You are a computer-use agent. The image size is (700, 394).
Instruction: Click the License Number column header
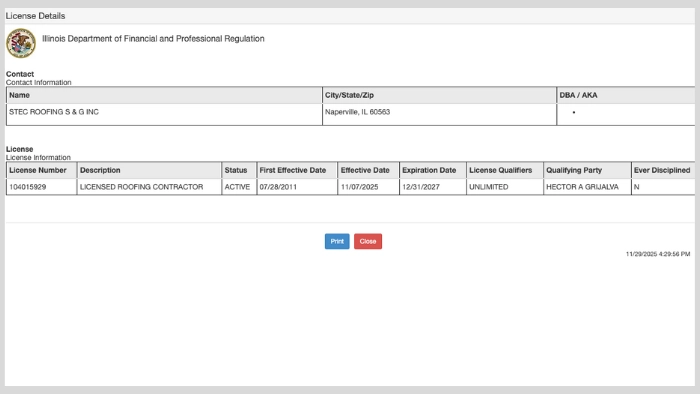[42, 170]
